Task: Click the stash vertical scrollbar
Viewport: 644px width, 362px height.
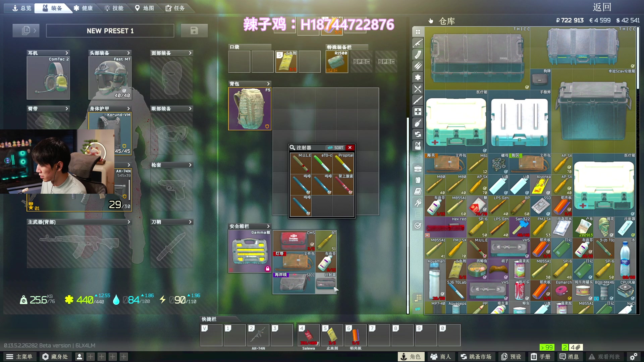Action: 638,58
